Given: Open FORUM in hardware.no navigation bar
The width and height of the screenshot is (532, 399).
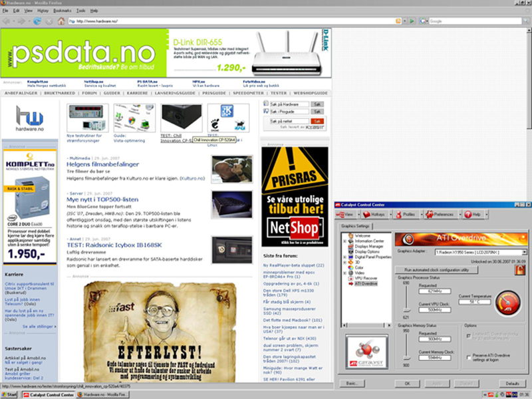Looking at the screenshot, I should click(89, 93).
